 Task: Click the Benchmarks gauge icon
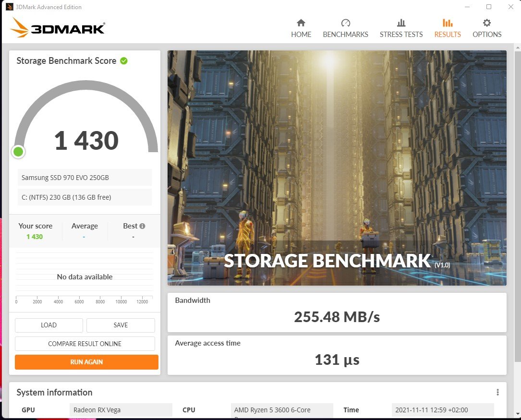click(346, 23)
